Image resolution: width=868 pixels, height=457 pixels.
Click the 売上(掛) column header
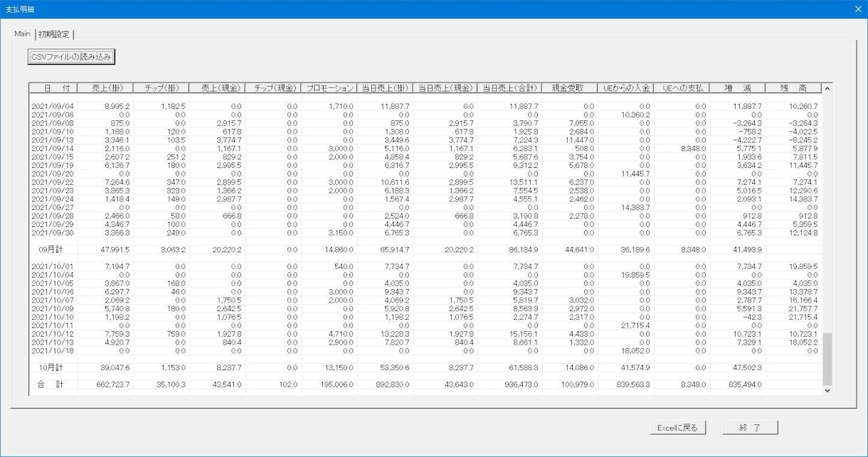(x=107, y=88)
